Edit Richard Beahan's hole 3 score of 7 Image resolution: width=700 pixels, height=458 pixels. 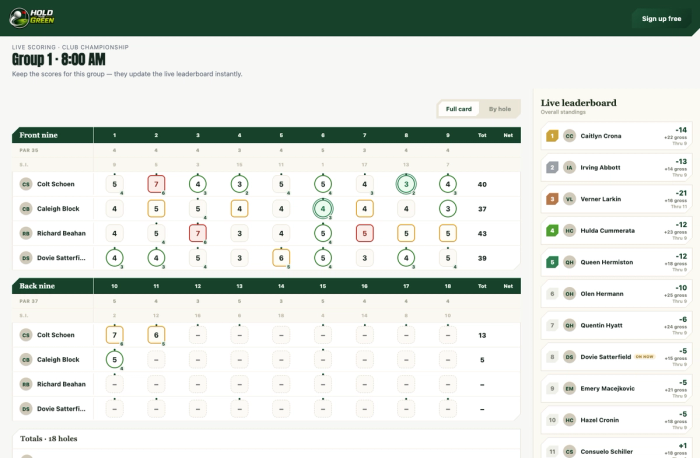pyautogui.click(x=198, y=233)
